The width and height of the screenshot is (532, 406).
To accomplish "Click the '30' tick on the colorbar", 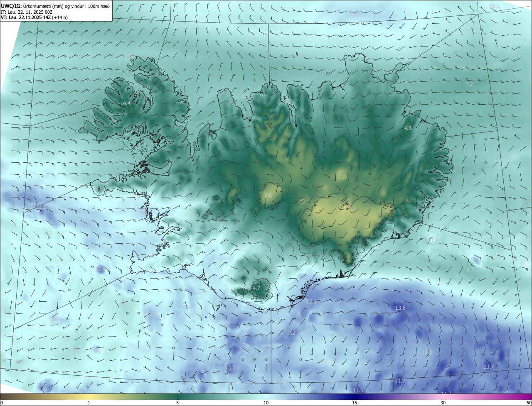I will (x=443, y=403).
